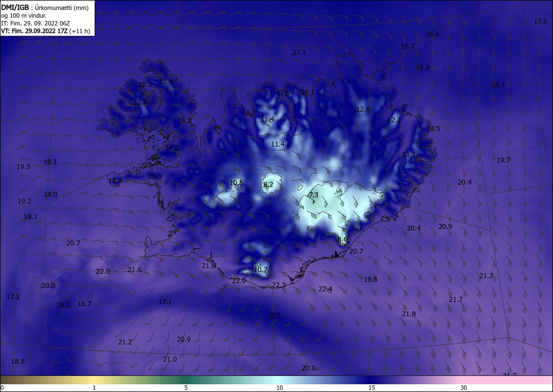Click the 15 label on the color scale
This screenshot has height=392, width=553.
coord(372,388)
